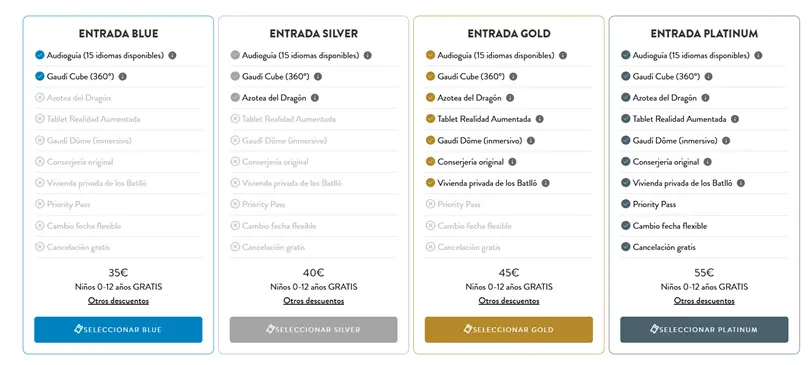The width and height of the screenshot is (812, 365).
Task: Show info for Silver Azotea del Dragón
Action: (315, 98)
